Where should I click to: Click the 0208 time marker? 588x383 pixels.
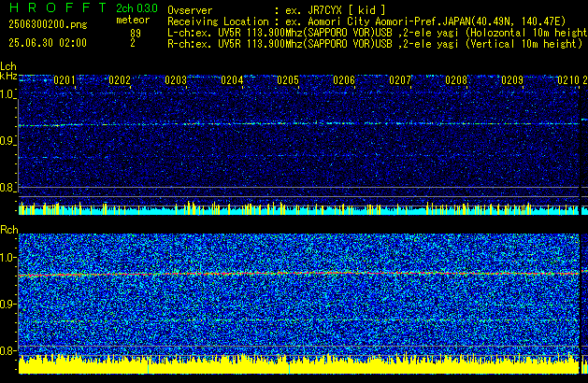(456, 80)
